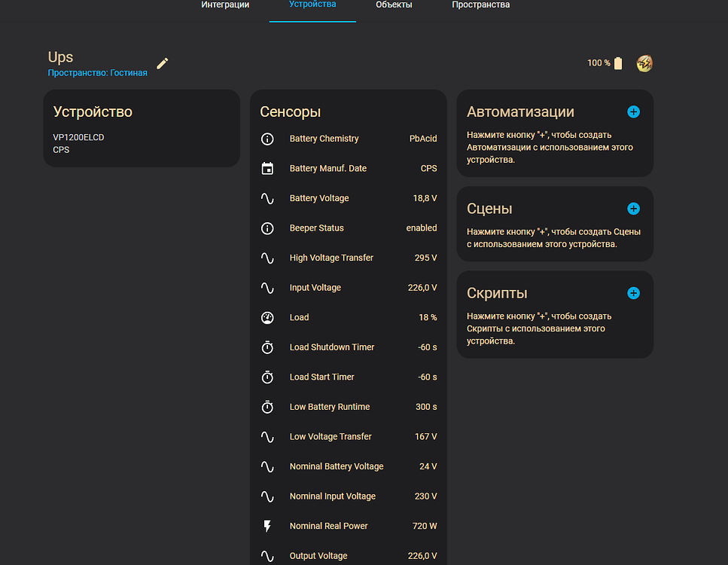Click the battery level indicator icon
The image size is (728, 565).
click(x=617, y=63)
